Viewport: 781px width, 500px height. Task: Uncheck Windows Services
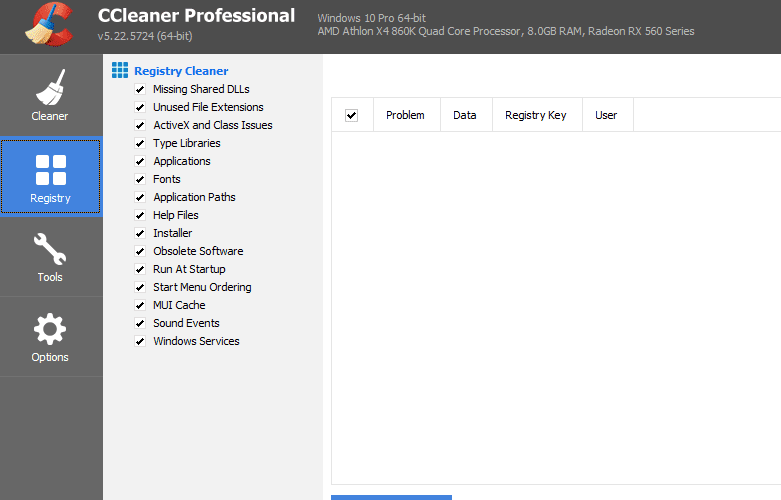click(140, 341)
